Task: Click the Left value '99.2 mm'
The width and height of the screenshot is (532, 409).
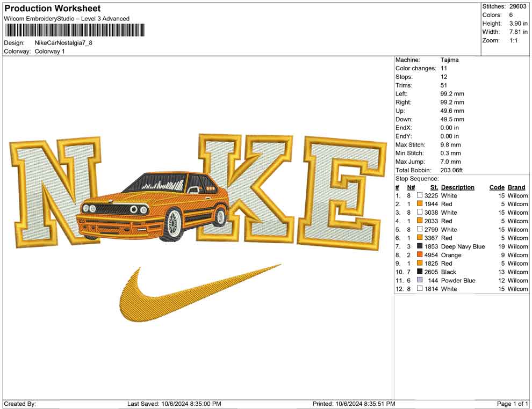Action: [x=452, y=94]
